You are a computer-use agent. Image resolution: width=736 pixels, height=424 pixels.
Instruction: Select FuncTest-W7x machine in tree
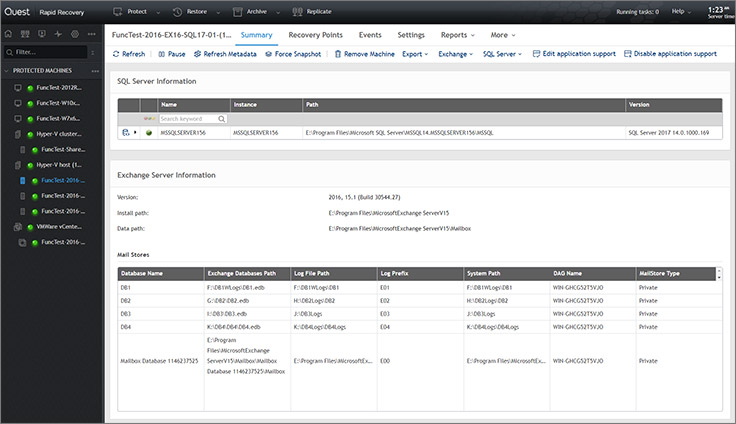(58, 119)
